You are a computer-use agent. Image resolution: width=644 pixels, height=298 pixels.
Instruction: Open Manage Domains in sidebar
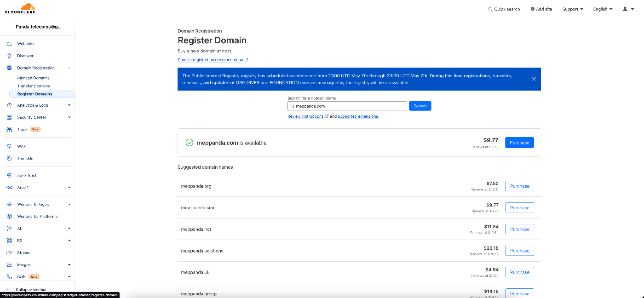tap(33, 78)
